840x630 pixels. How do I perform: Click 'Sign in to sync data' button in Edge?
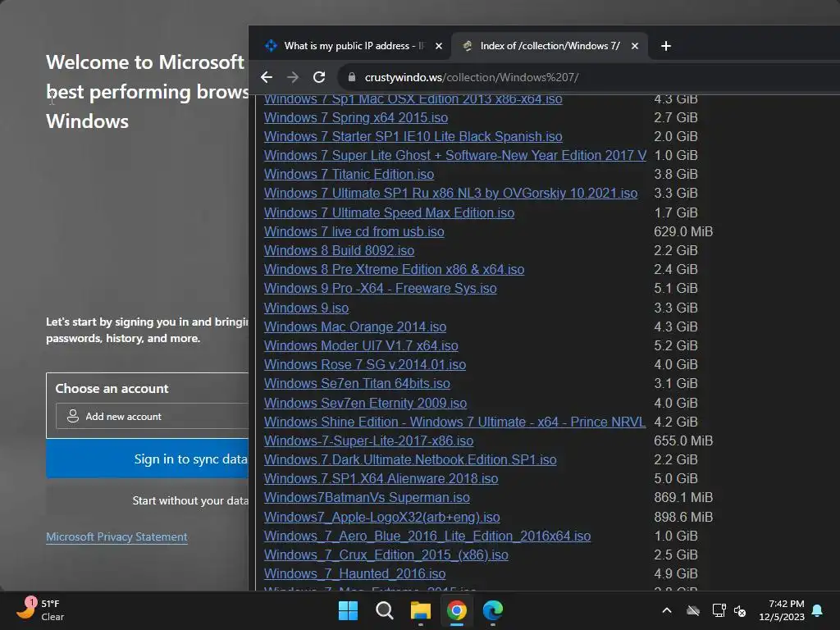pos(148,459)
